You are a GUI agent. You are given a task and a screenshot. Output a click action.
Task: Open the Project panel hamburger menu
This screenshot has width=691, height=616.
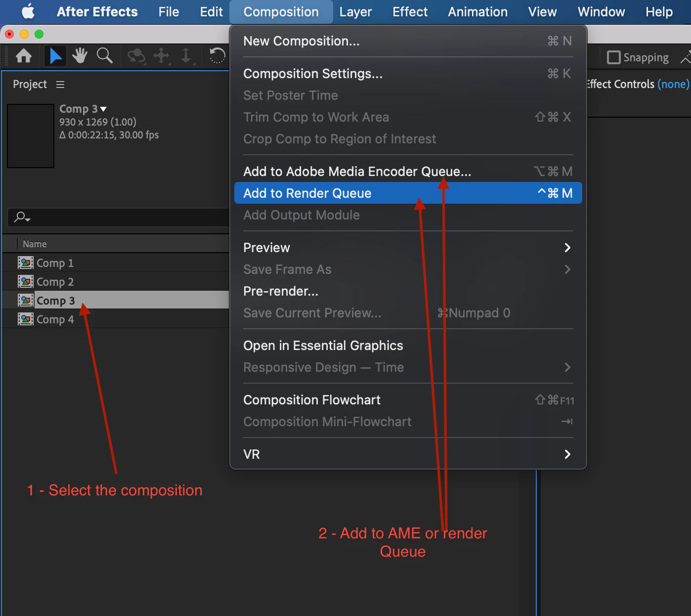(x=60, y=85)
